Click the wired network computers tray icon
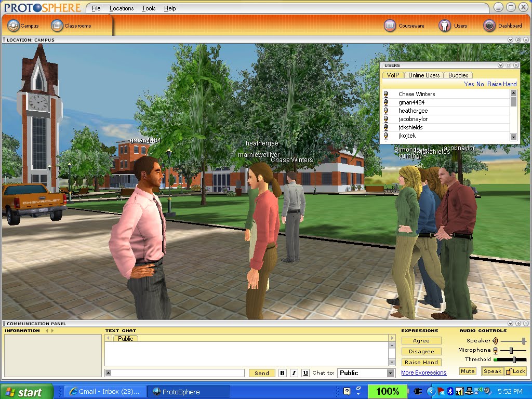This screenshot has width=532, height=399. click(x=470, y=391)
